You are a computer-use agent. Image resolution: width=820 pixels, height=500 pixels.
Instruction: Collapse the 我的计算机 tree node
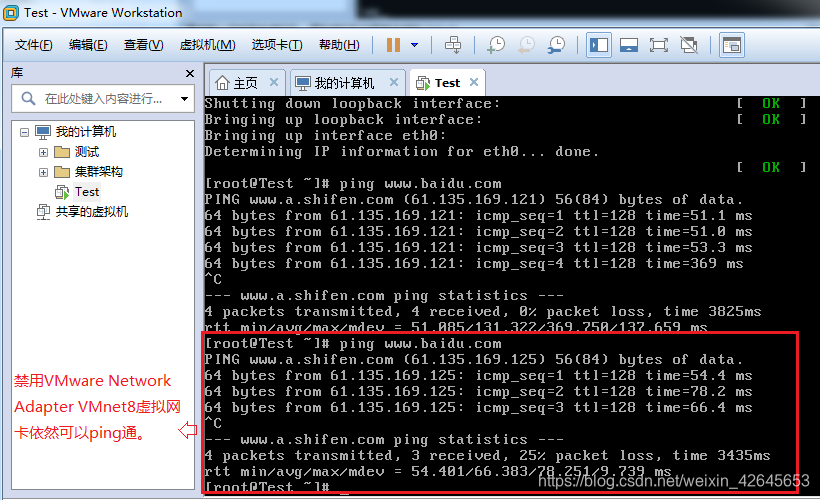tap(24, 132)
